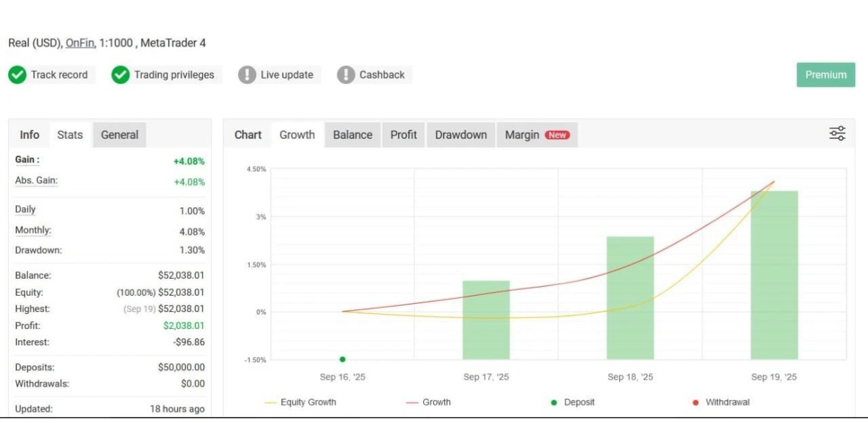The image size is (868, 423).
Task: Click the Cashback warning icon
Action: tap(345, 75)
